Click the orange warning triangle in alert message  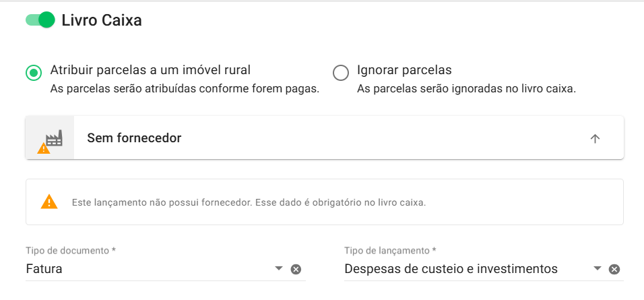pyautogui.click(x=49, y=202)
